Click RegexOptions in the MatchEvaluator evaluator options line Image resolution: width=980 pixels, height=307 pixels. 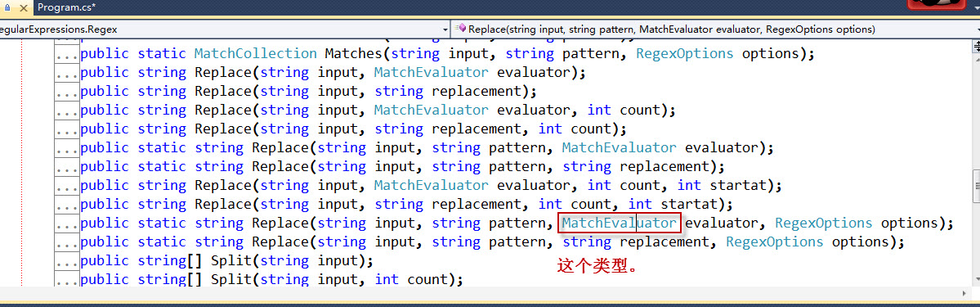click(x=824, y=223)
